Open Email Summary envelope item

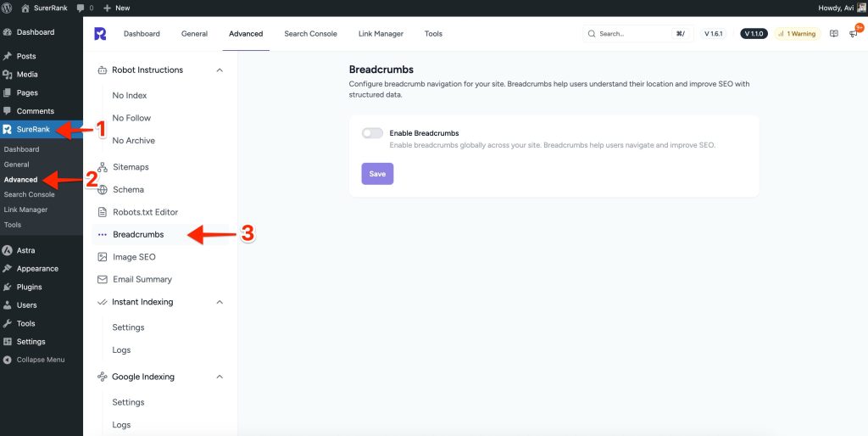point(103,279)
